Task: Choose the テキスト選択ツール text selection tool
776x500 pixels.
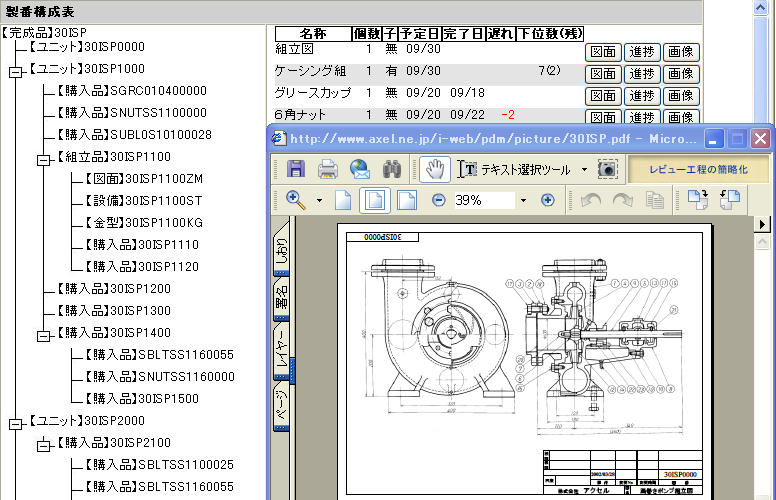Action: tap(516, 170)
